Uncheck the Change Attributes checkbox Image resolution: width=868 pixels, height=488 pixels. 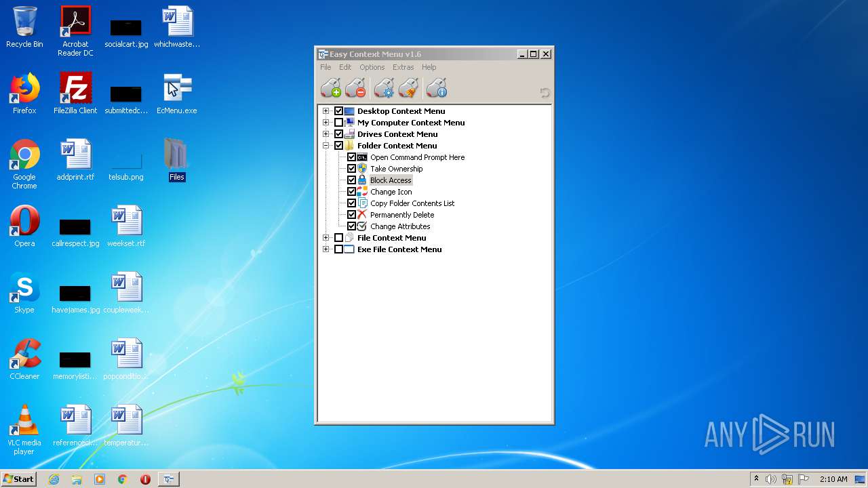[352, 226]
